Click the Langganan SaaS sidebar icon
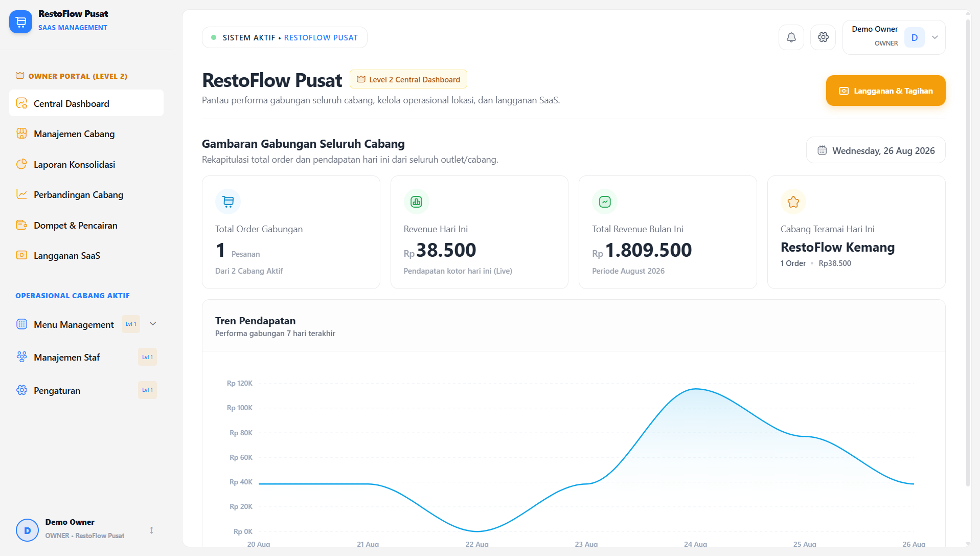Image resolution: width=980 pixels, height=556 pixels. point(21,255)
